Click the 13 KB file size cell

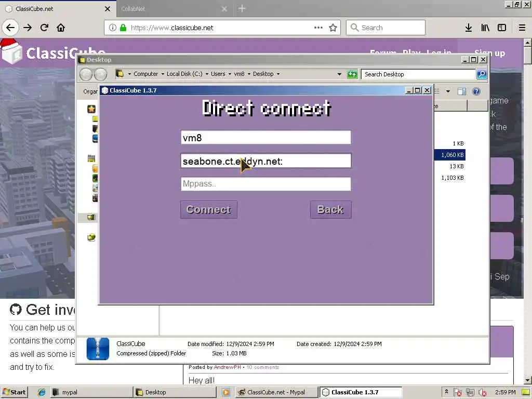456,166
